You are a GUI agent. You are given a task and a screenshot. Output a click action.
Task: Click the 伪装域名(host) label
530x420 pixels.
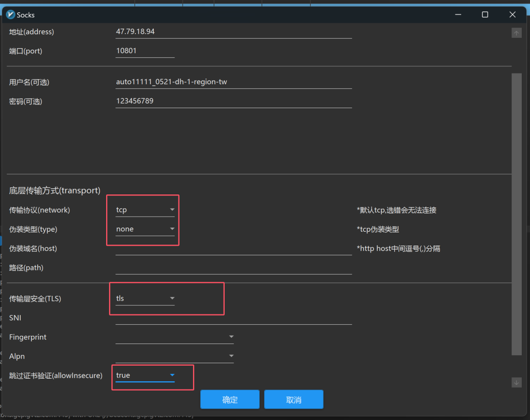coord(33,249)
